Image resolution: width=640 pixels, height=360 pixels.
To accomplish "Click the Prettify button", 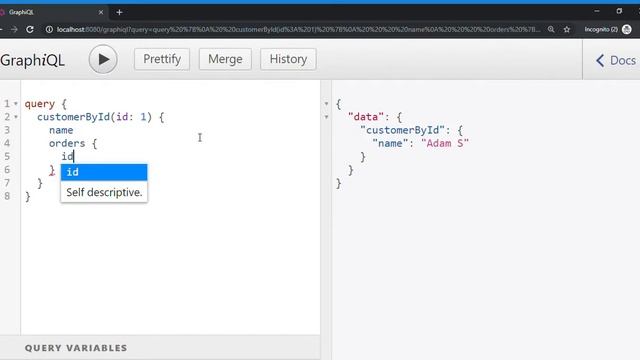I will point(162,59).
